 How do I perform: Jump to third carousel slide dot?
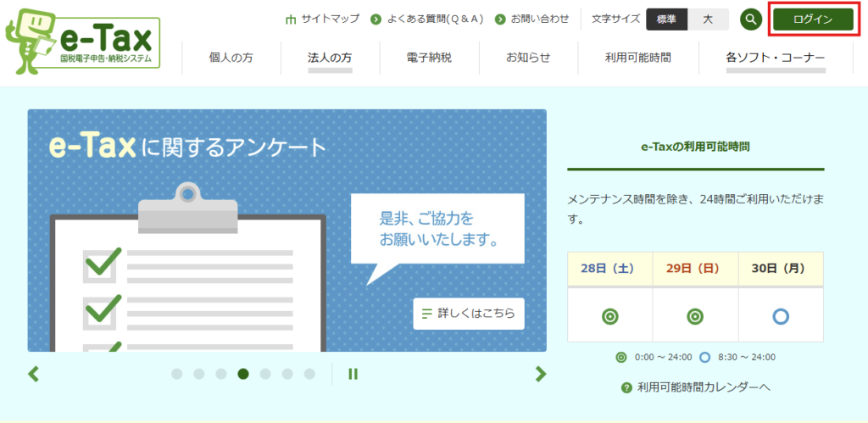click(x=221, y=375)
